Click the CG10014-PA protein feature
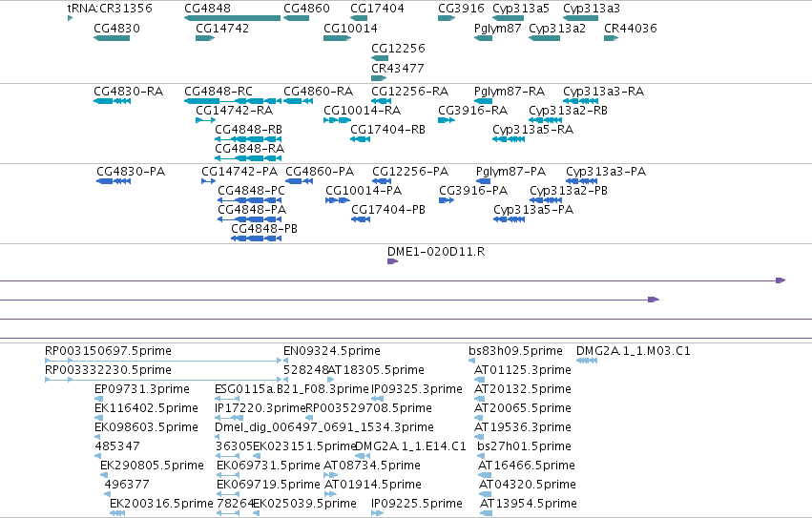The height and width of the screenshot is (518, 812). coord(338,200)
